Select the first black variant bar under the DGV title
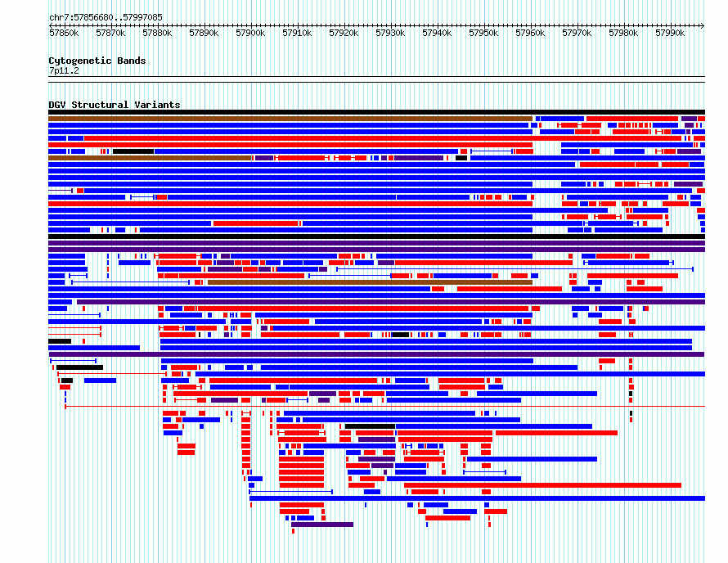Image resolution: width=728 pixels, height=563 pixels. pos(376,112)
